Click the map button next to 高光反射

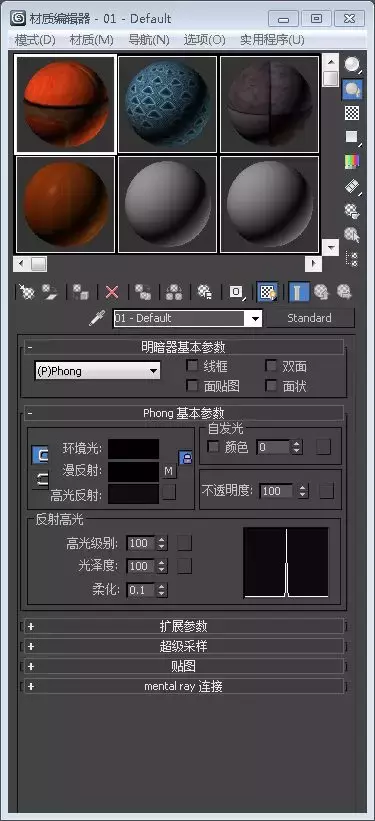169,492
